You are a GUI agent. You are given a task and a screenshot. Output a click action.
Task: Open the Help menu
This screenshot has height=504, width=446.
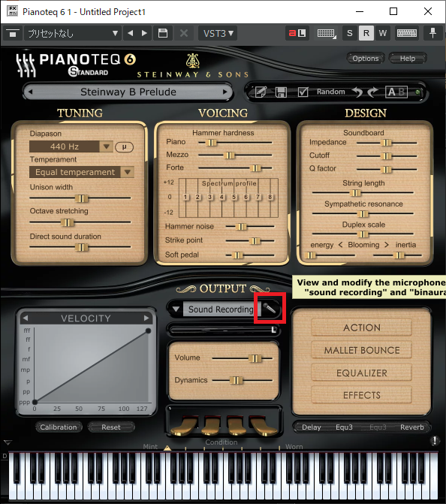pyautogui.click(x=408, y=59)
